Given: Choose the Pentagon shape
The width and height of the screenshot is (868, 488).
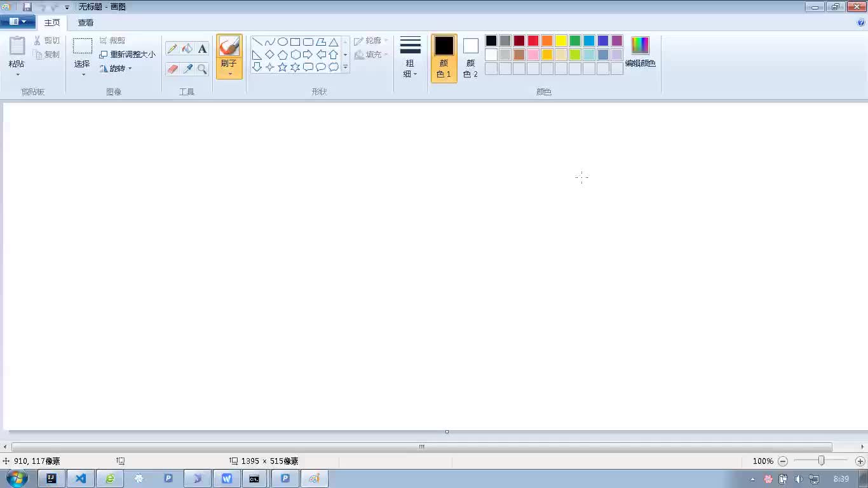Looking at the screenshot, I should pos(283,55).
